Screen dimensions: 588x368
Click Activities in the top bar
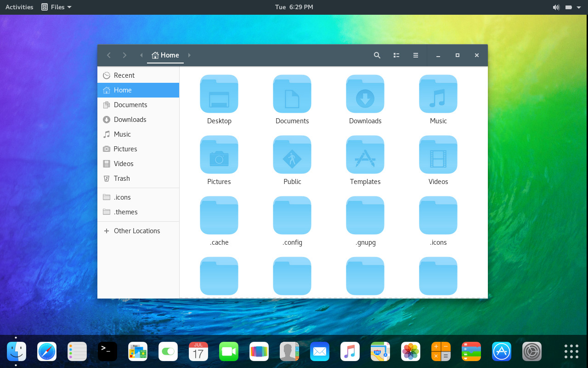click(x=19, y=7)
